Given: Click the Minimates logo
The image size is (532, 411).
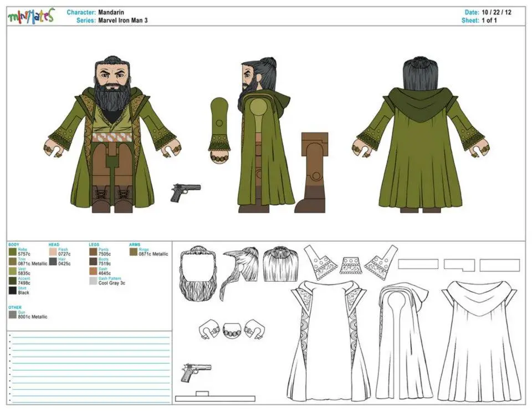Looking at the screenshot, I should [x=31, y=16].
